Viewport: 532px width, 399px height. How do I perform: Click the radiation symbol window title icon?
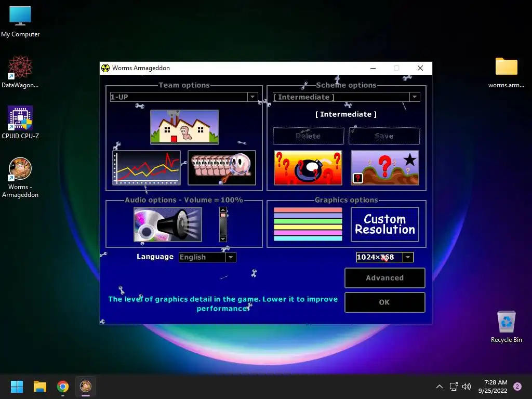click(x=105, y=68)
